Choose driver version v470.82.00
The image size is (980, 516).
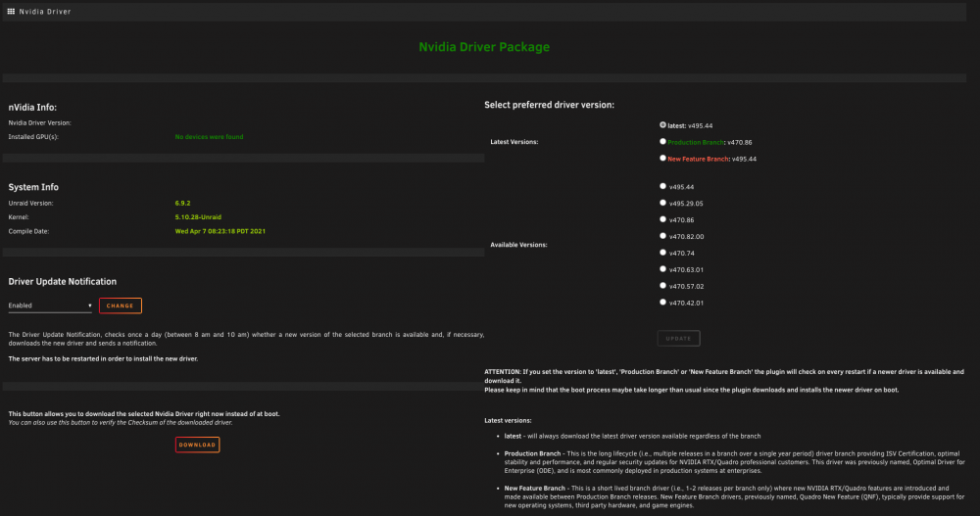pyautogui.click(x=662, y=236)
